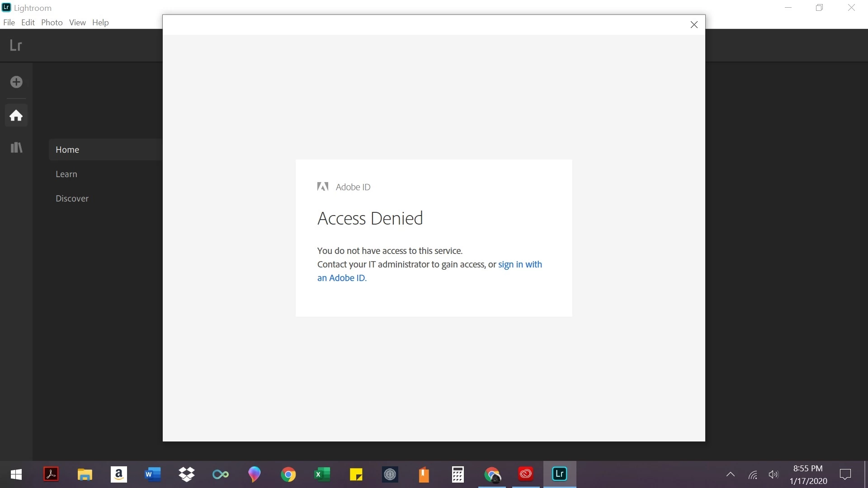Open My Photos library icon

pyautogui.click(x=16, y=148)
